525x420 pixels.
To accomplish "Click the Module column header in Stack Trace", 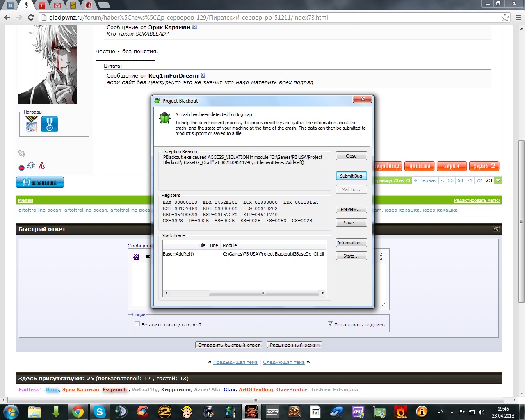I will point(274,245).
